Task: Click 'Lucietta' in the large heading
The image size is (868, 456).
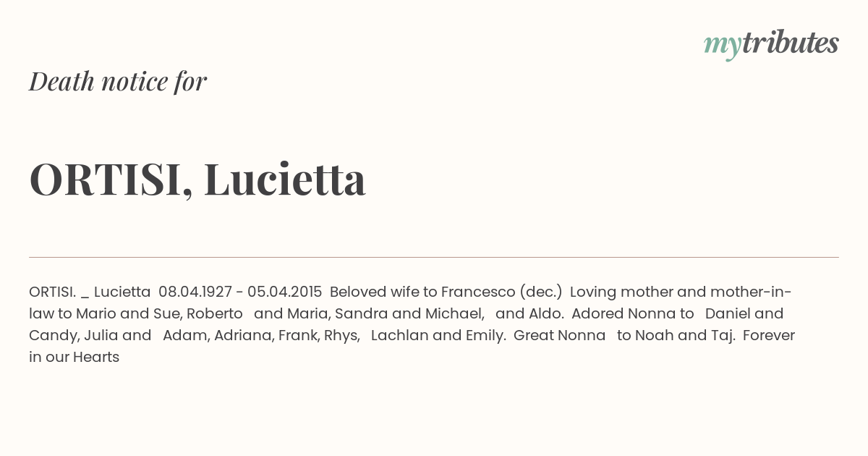Action: click(285, 178)
